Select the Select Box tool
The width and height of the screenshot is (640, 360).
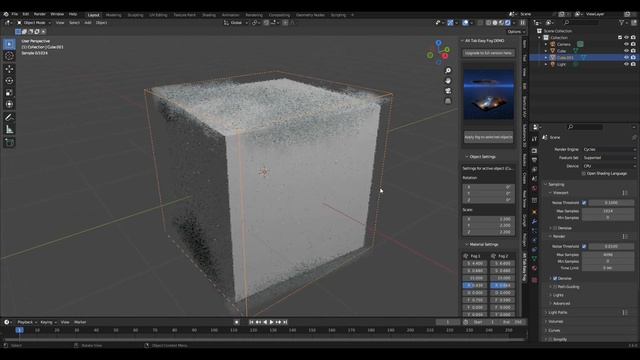[x=9, y=44]
